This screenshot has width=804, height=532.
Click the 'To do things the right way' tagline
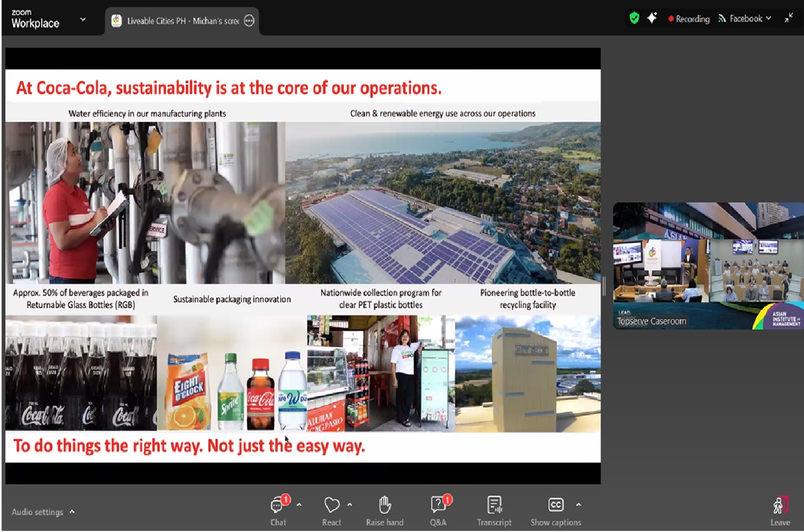(x=189, y=446)
